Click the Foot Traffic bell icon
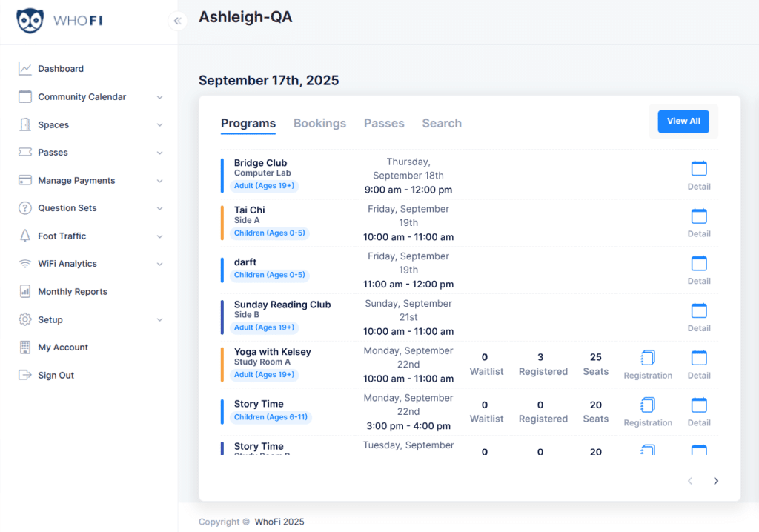 point(25,236)
